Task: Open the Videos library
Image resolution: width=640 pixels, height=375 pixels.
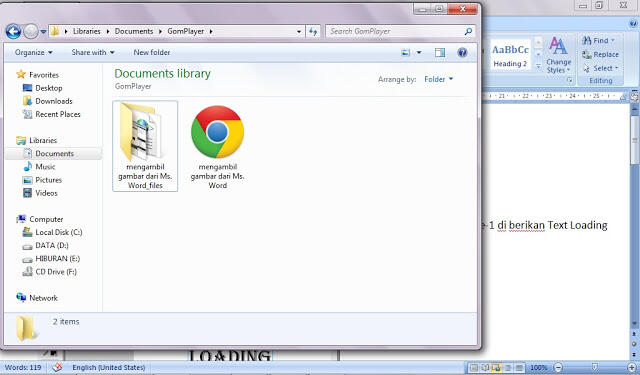Action: (x=40, y=193)
